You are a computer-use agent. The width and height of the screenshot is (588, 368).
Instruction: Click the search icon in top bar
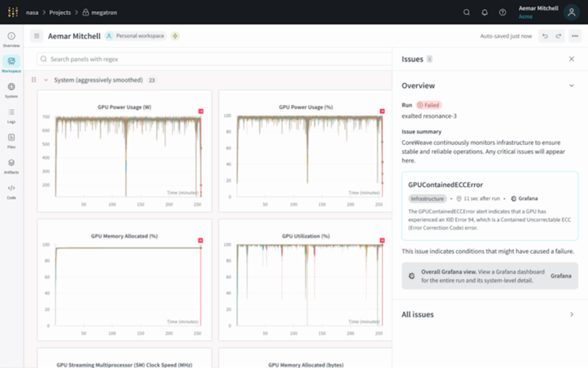click(467, 12)
